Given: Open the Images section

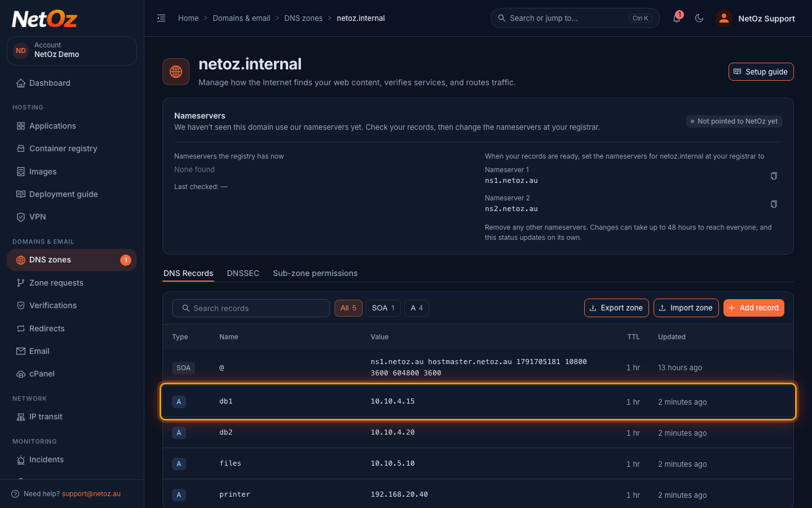Looking at the screenshot, I should coord(72,172).
